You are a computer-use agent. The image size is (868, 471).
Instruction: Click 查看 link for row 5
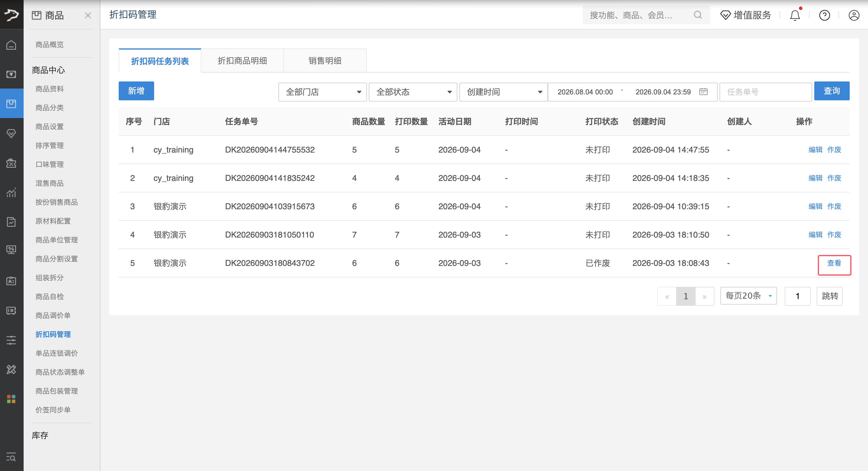834,263
